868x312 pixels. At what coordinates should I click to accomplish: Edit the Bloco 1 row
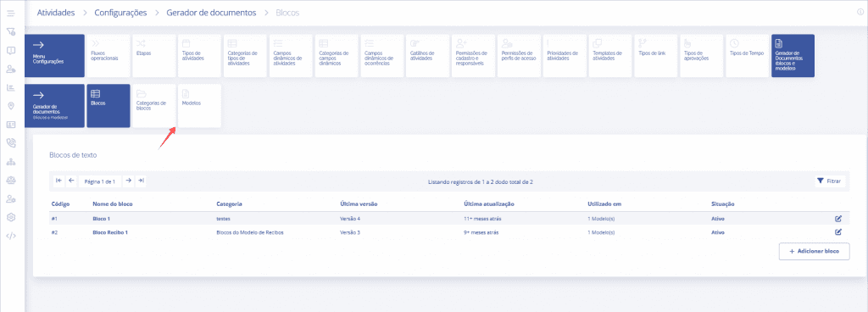tap(838, 219)
